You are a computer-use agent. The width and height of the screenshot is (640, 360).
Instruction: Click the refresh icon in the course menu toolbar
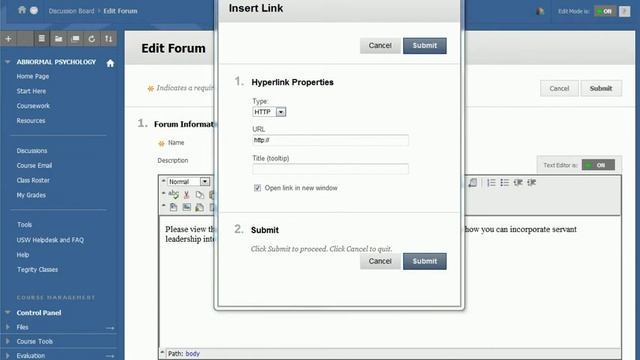click(x=92, y=39)
